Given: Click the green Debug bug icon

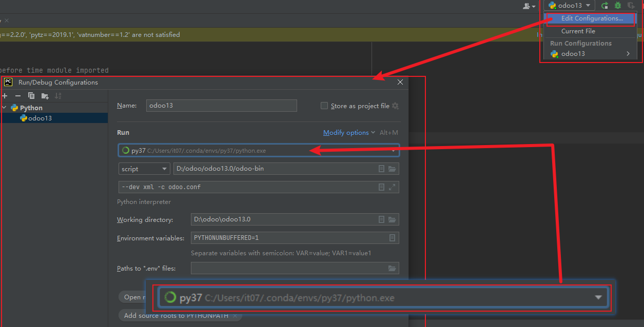Looking at the screenshot, I should tap(618, 6).
